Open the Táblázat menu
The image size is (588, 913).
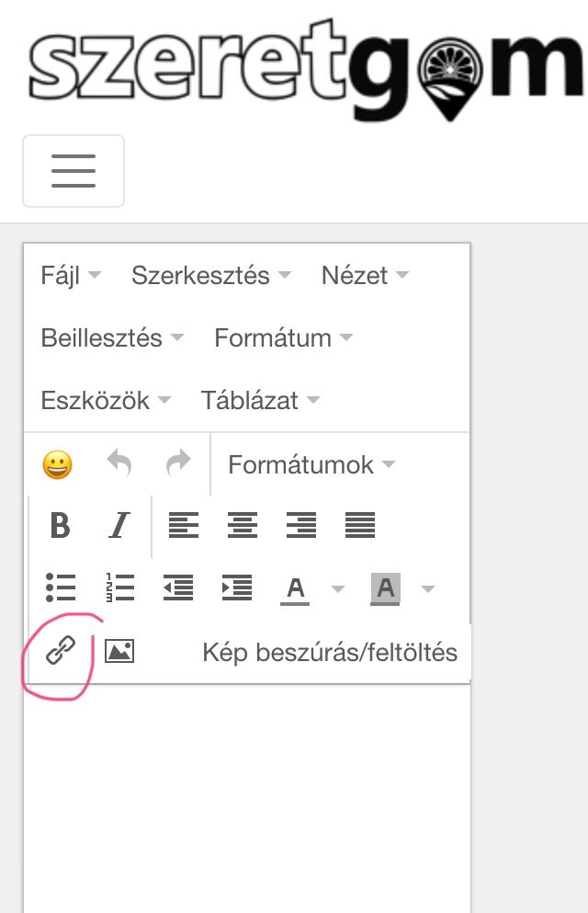(260, 401)
